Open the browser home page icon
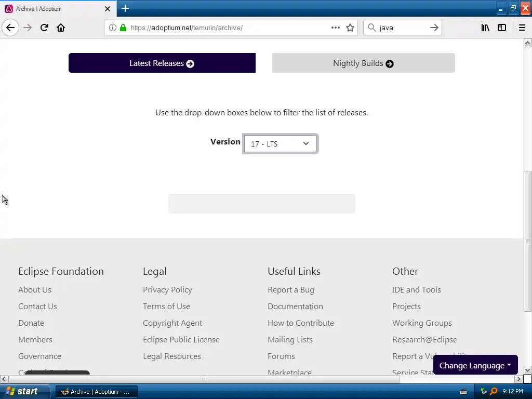This screenshot has height=399, width=532. 61,28
